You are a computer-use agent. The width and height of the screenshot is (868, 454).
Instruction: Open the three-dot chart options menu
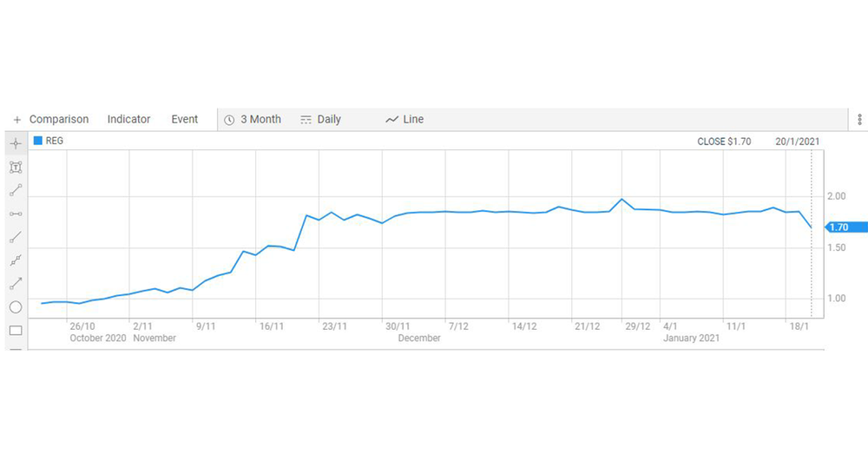click(x=859, y=119)
